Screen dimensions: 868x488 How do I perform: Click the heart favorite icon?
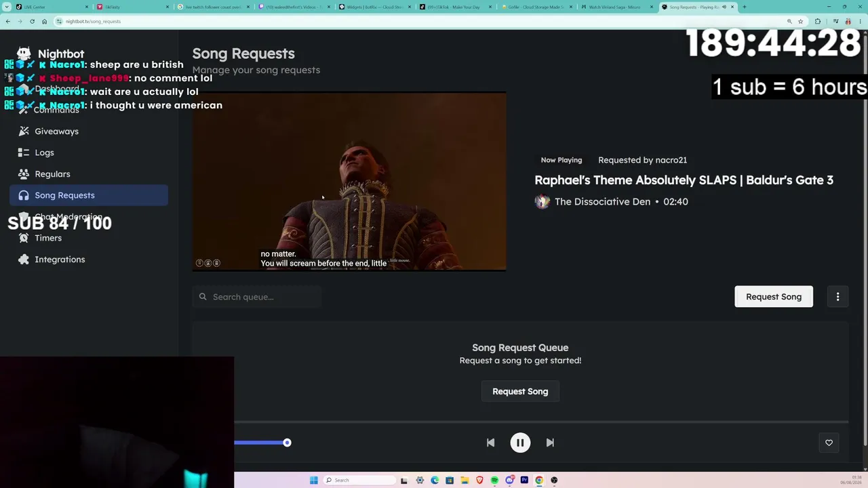[x=829, y=443]
